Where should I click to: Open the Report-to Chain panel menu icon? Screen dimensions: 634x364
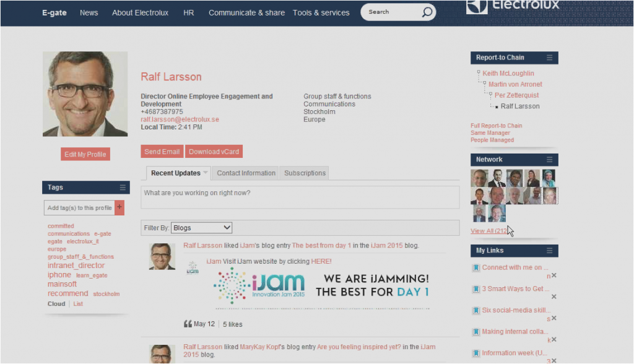click(x=549, y=58)
